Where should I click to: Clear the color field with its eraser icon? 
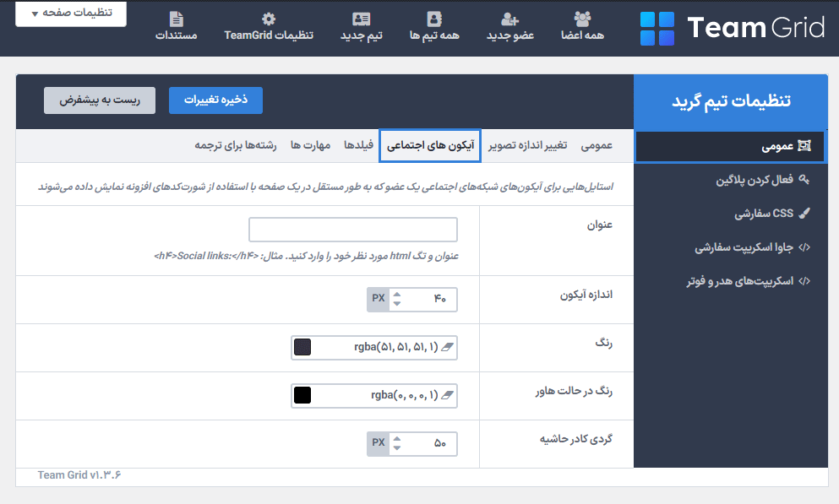coord(447,347)
